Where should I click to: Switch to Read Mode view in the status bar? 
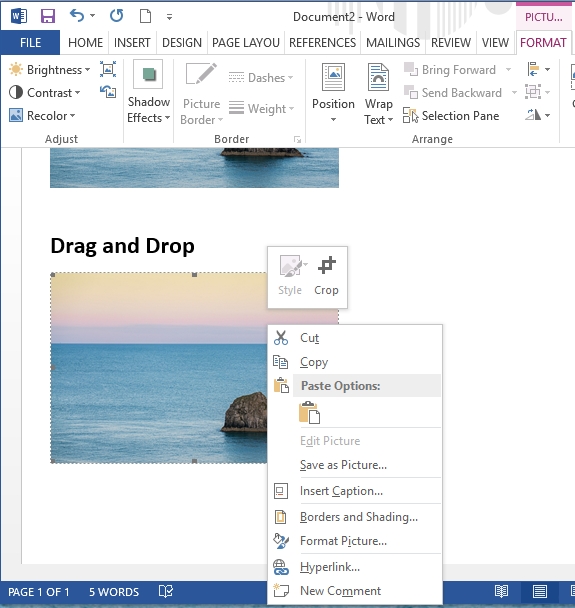pos(501,592)
